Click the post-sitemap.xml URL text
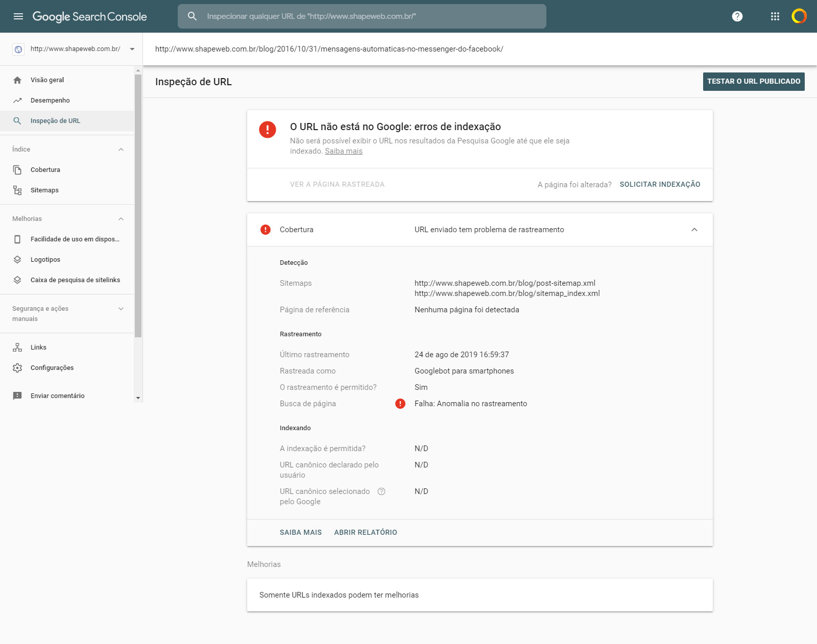The width and height of the screenshot is (817, 644). pos(505,283)
